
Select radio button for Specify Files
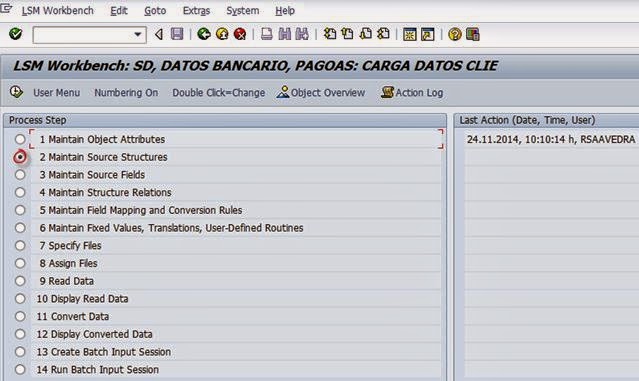(x=20, y=246)
